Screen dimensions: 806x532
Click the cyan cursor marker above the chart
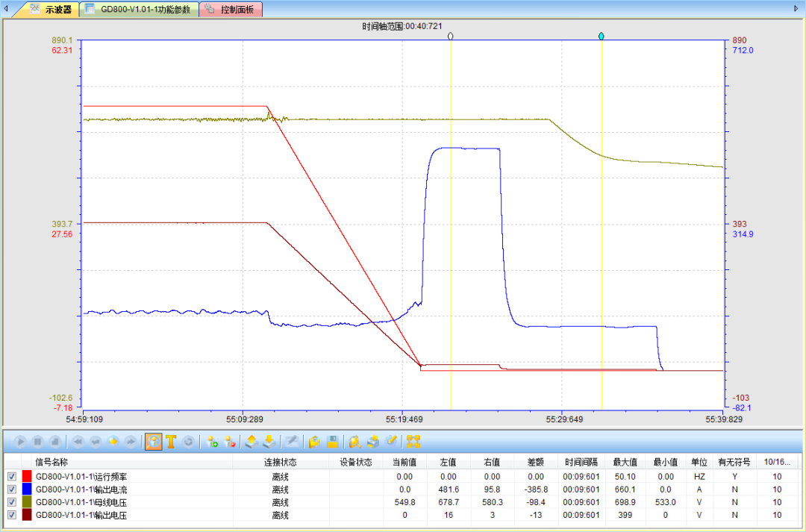(601, 36)
